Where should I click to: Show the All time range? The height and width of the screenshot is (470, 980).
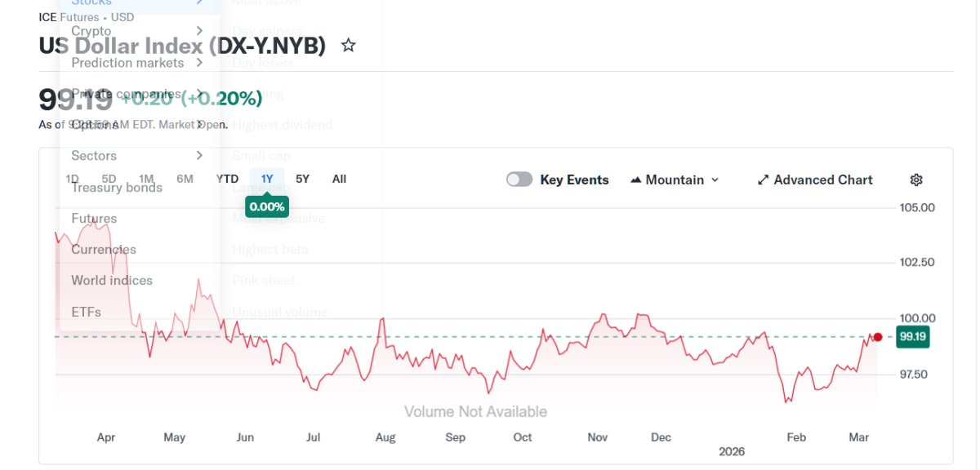point(339,179)
